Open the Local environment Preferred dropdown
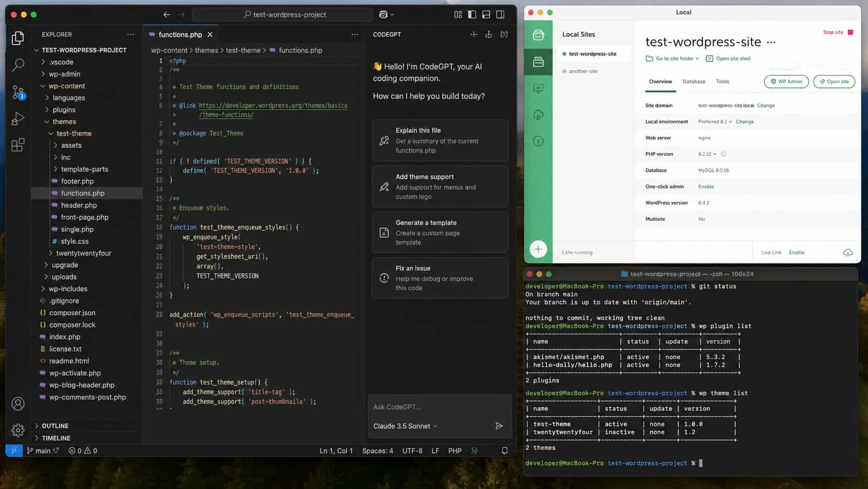 (715, 122)
